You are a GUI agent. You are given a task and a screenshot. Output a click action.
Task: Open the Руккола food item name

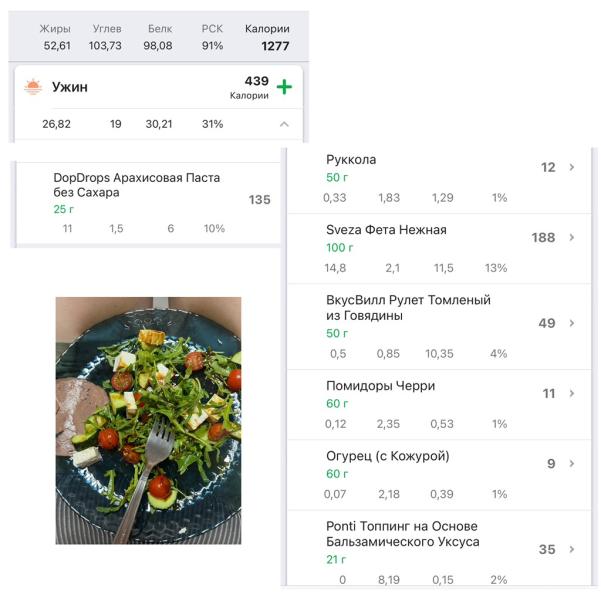click(x=351, y=160)
